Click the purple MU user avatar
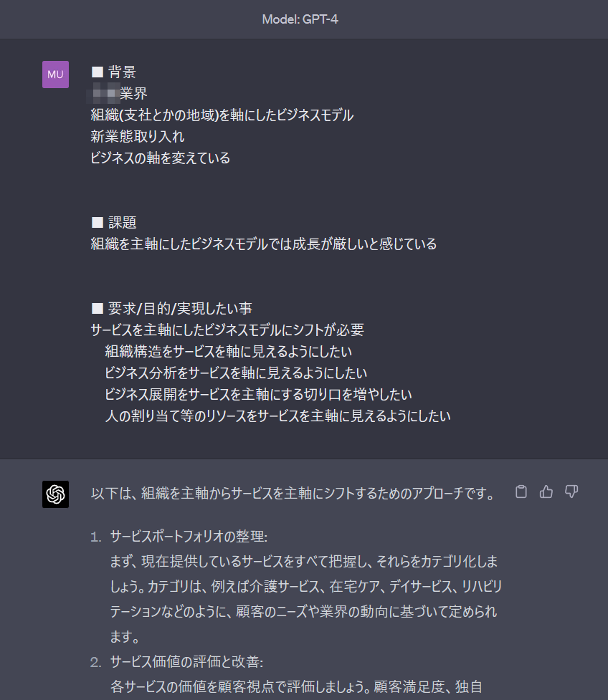The width and height of the screenshot is (608, 700). pyautogui.click(x=55, y=75)
